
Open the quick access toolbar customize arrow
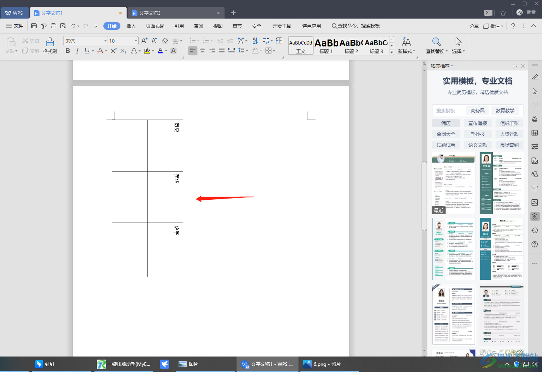click(x=96, y=26)
